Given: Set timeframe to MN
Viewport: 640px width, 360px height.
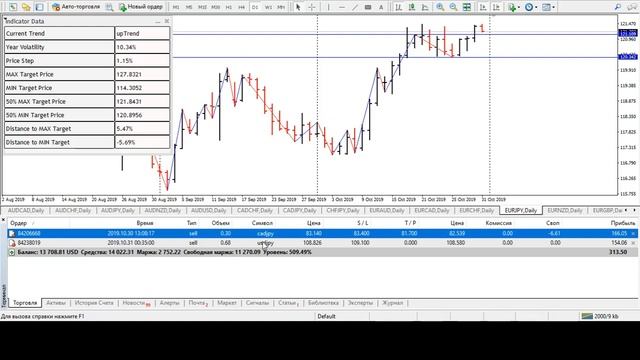Looking at the screenshot, I should tap(281, 7).
